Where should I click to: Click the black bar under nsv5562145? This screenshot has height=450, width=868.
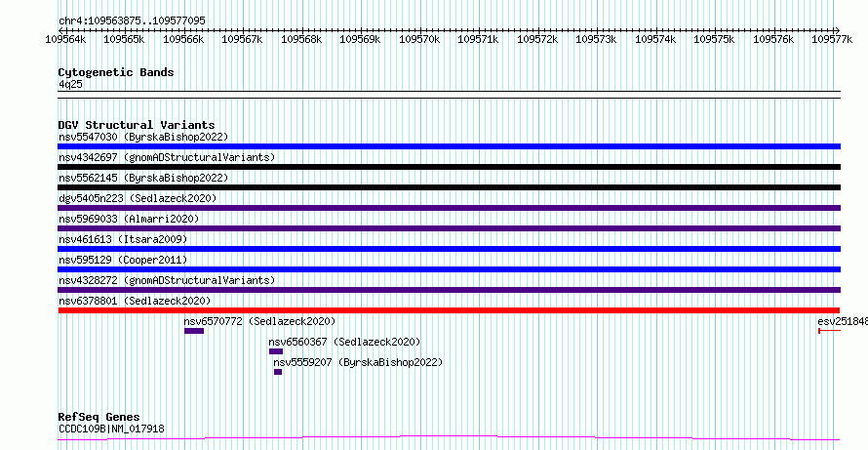point(449,187)
